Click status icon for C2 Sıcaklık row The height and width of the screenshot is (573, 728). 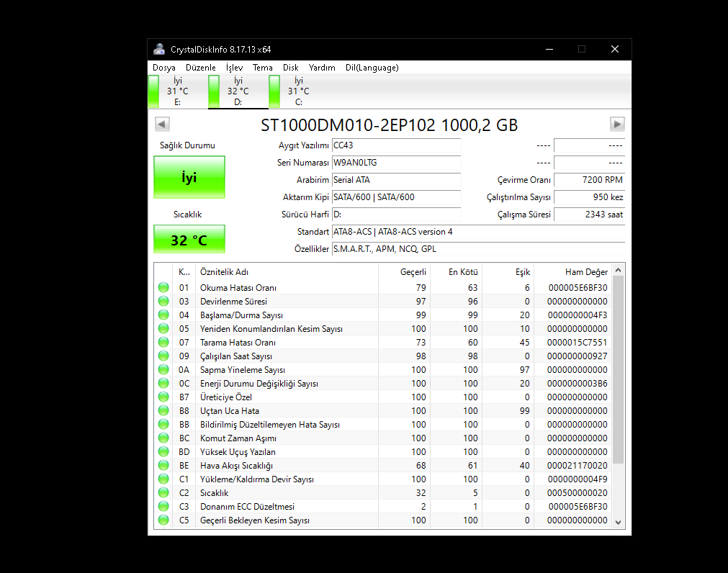pyautogui.click(x=163, y=492)
